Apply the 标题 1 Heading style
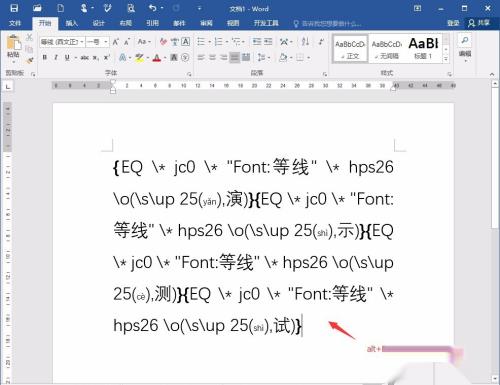500x385 pixels. coord(423,49)
